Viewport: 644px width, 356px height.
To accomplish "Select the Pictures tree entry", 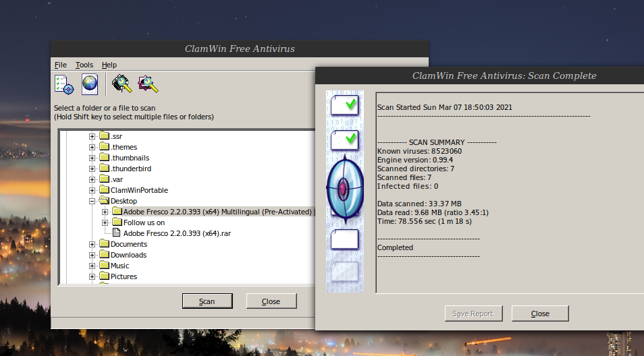I will coord(124,276).
